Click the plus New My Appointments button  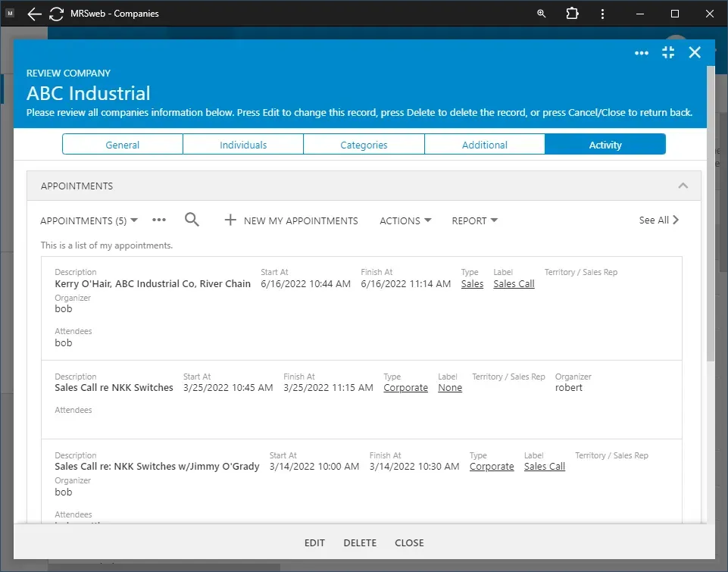(x=292, y=220)
